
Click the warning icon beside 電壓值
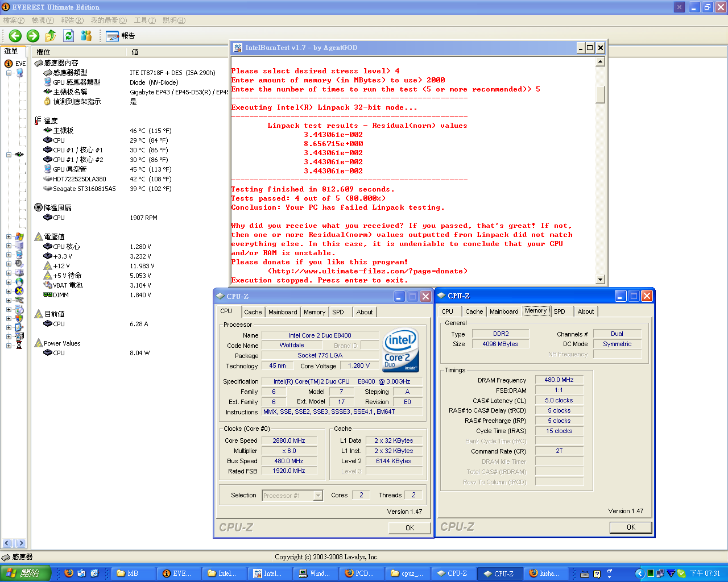(x=39, y=236)
